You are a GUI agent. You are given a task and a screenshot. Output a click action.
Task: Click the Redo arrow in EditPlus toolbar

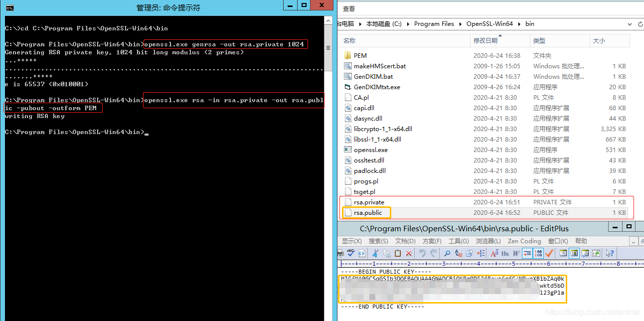(434, 253)
